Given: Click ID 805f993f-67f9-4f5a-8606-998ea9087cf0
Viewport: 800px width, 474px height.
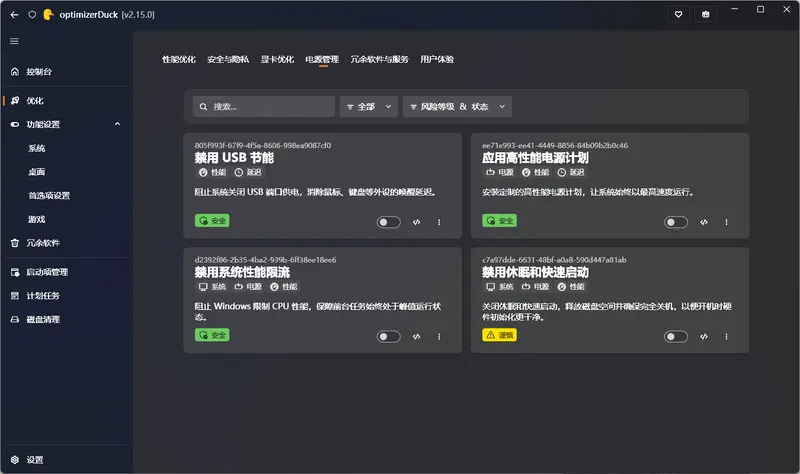Looking at the screenshot, I should coord(263,145).
